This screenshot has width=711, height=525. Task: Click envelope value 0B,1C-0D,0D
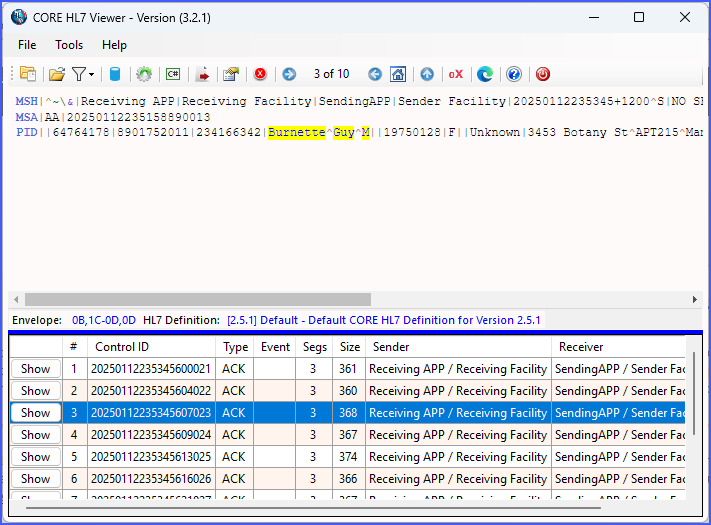pyautogui.click(x=104, y=320)
